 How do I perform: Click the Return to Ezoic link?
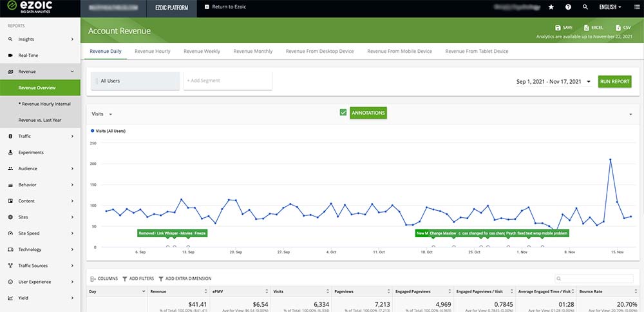(225, 7)
